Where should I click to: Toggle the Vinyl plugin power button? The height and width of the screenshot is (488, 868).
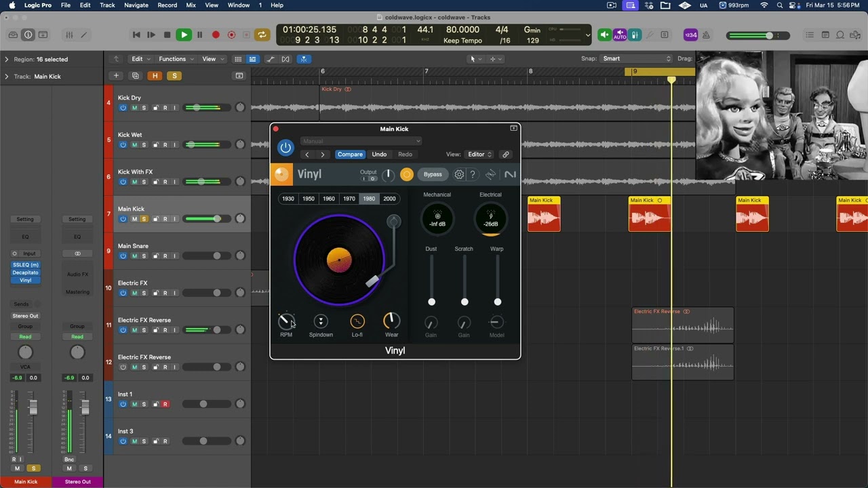click(x=285, y=148)
